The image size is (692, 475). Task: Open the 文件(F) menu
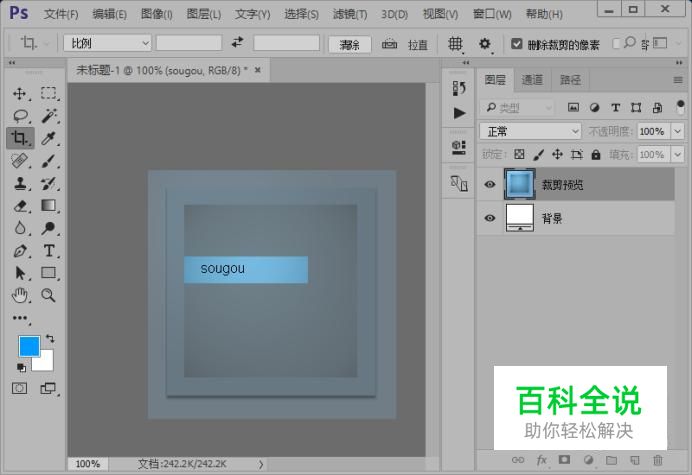point(61,15)
